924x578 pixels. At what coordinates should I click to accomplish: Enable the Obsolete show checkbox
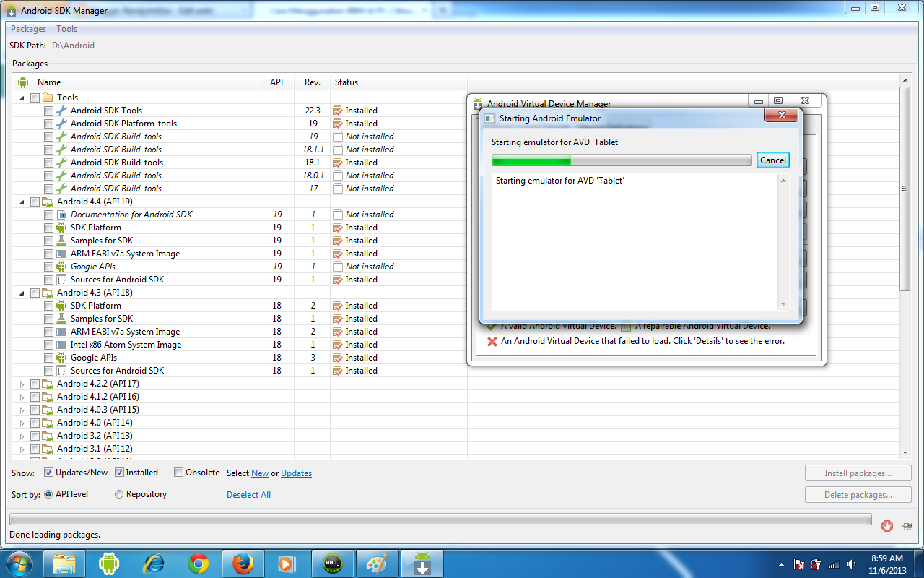[178, 473]
